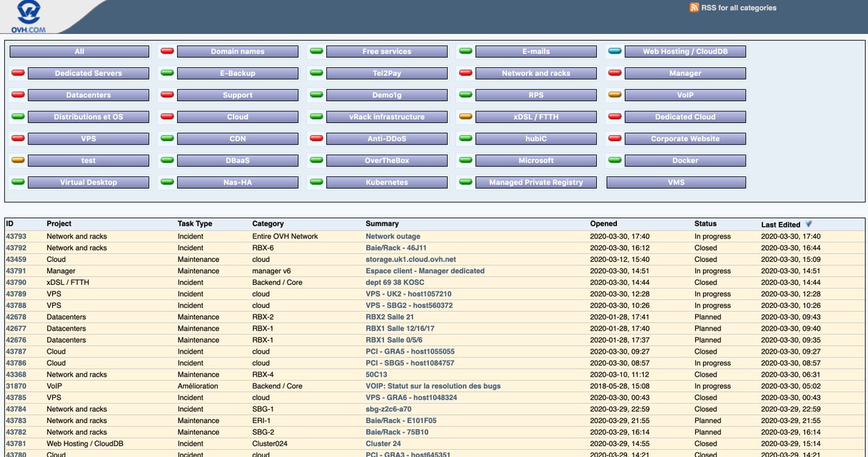The width and height of the screenshot is (868, 457).
Task: Click the RSS feed orange icon
Action: [x=694, y=8]
